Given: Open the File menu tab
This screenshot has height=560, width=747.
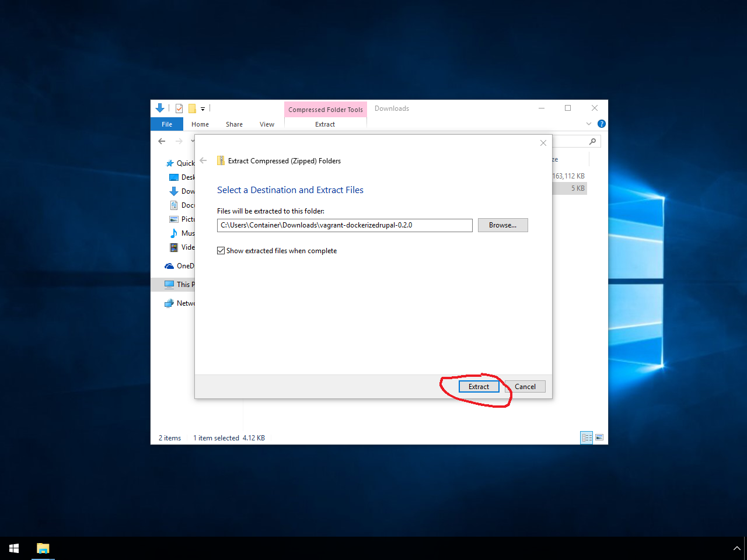Looking at the screenshot, I should tap(167, 124).
